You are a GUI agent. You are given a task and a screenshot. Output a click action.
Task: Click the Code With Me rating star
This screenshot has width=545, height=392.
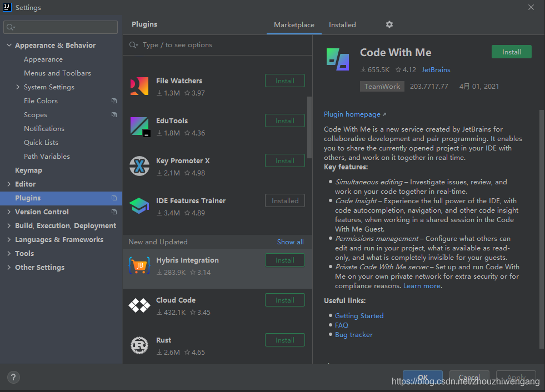pyautogui.click(x=398, y=70)
